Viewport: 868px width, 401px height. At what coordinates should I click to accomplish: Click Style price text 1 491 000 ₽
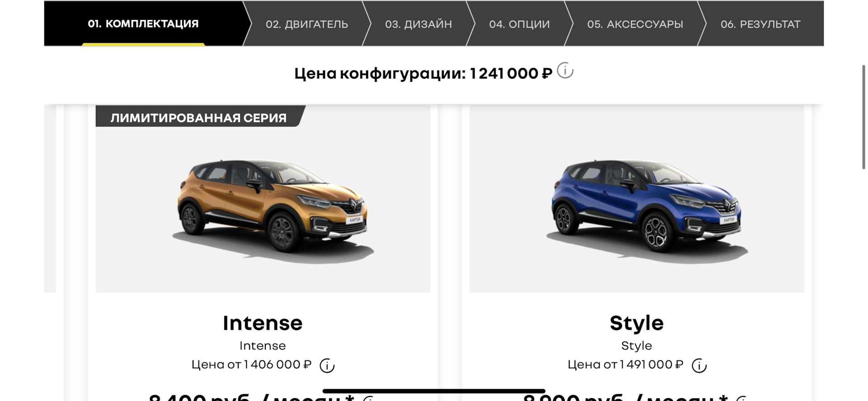click(x=651, y=364)
